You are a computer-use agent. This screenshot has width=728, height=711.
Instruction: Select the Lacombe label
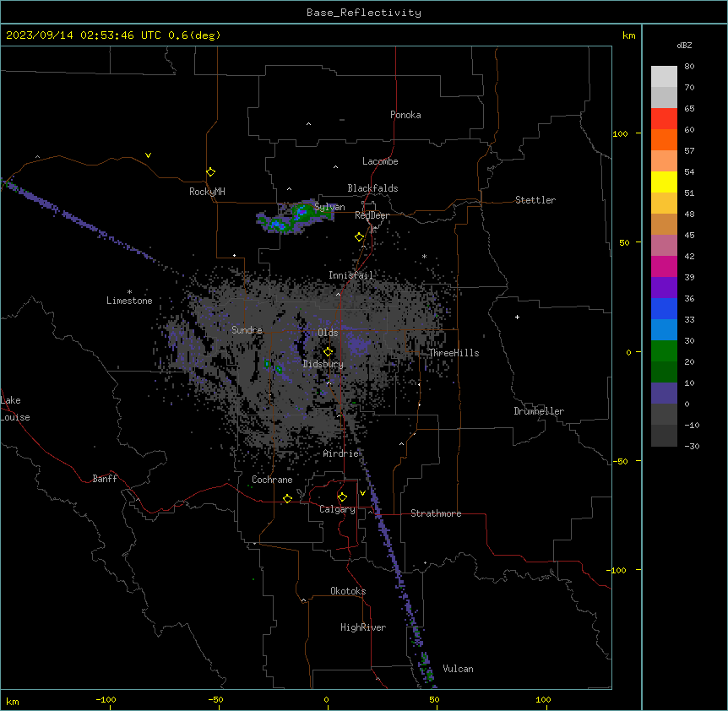380,161
